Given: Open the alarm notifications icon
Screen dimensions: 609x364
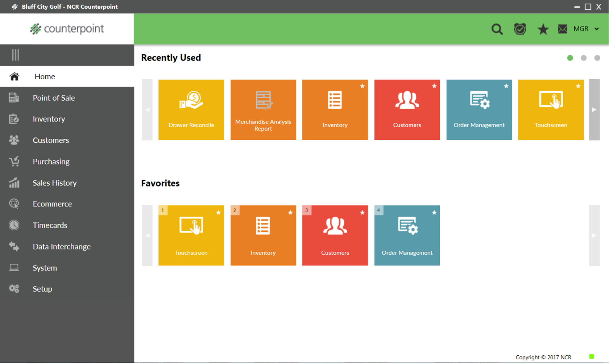Looking at the screenshot, I should coord(520,29).
